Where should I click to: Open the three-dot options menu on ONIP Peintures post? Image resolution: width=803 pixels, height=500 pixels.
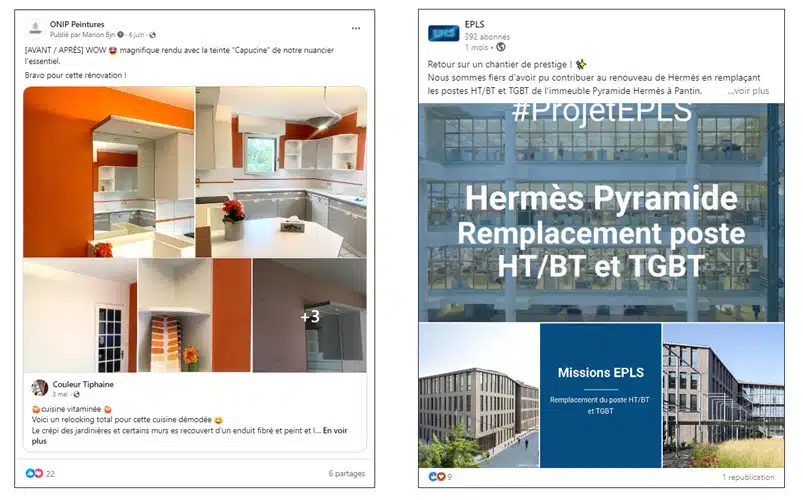pyautogui.click(x=356, y=28)
